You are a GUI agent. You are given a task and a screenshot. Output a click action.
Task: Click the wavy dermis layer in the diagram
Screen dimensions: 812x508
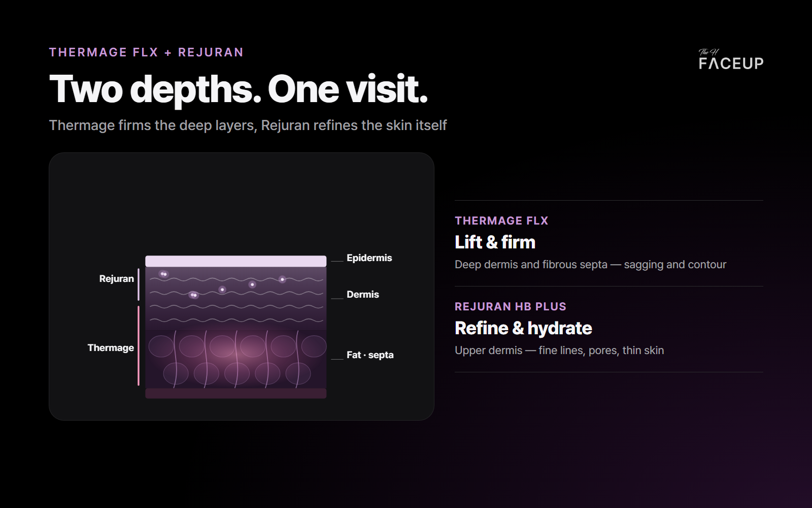click(x=236, y=299)
